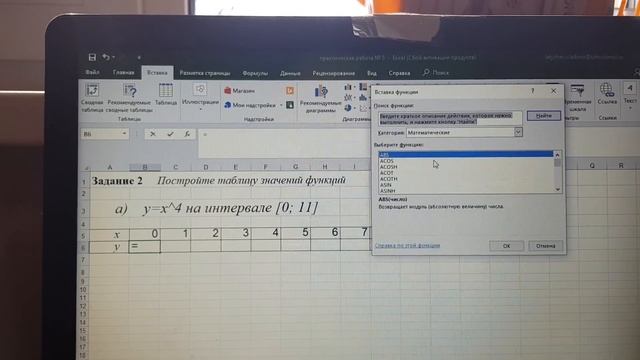Select ASIN in the function list
The height and width of the screenshot is (360, 640).
(466, 185)
